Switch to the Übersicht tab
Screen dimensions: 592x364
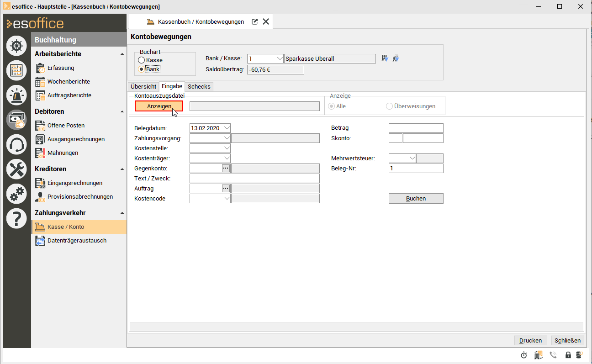tap(143, 87)
